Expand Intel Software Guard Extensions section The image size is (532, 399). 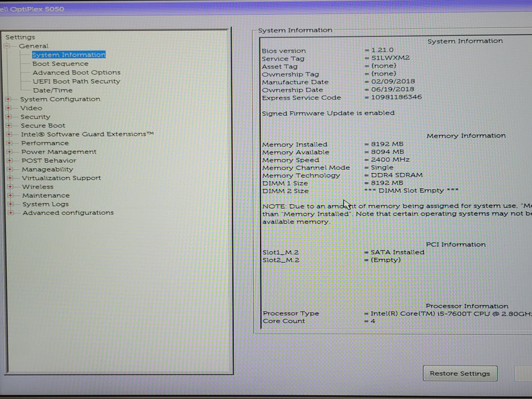pyautogui.click(x=9, y=135)
